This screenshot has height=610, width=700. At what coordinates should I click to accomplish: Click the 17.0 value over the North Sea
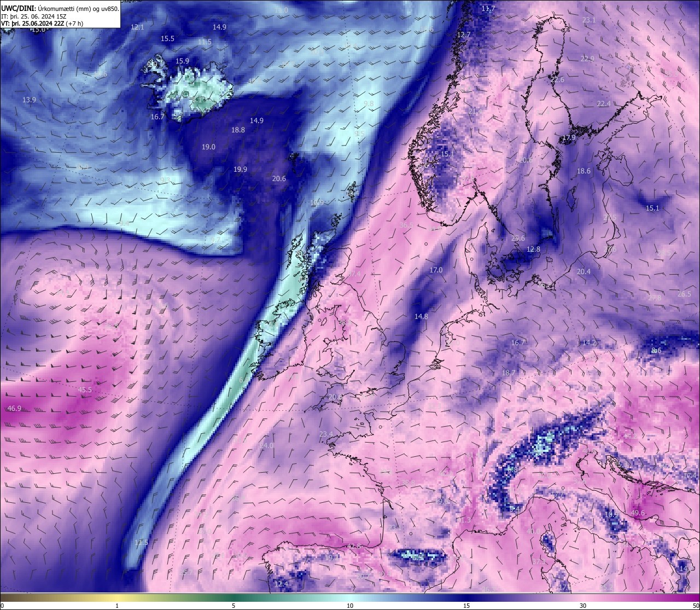tap(436, 270)
